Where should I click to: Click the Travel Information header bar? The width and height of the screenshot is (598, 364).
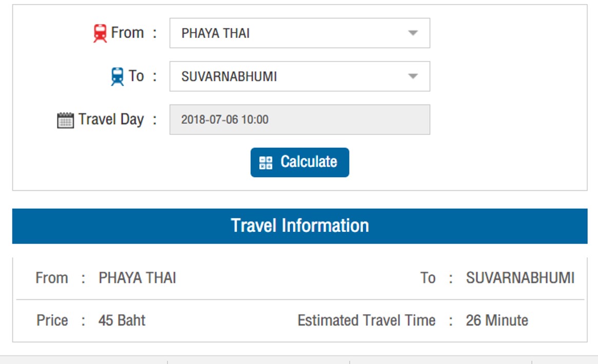[300, 226]
